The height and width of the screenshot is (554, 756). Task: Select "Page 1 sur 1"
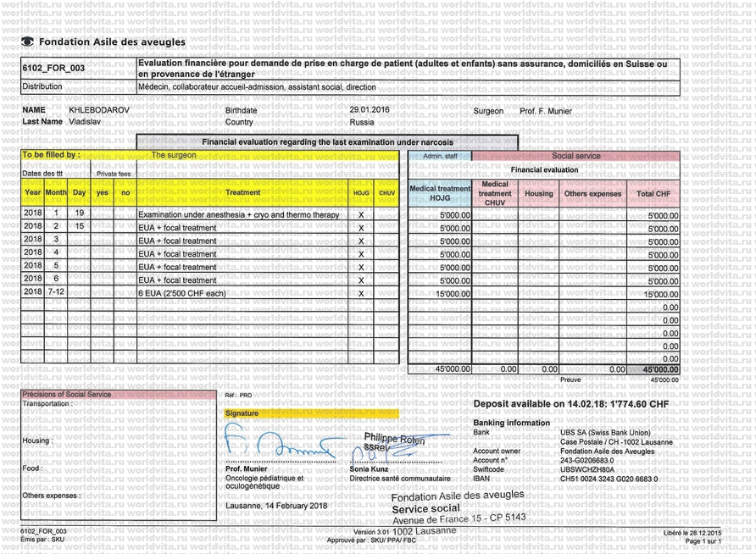(x=703, y=541)
